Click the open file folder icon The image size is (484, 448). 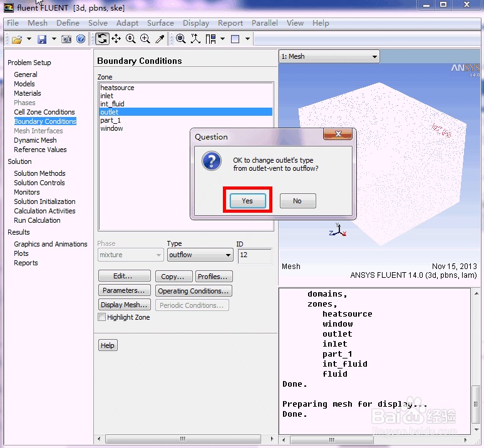(17, 39)
